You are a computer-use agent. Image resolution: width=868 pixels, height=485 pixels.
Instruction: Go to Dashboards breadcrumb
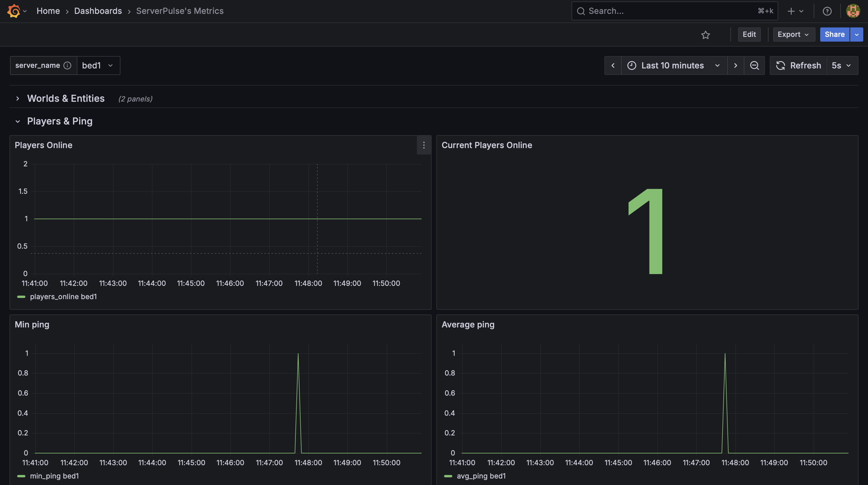[x=98, y=11]
